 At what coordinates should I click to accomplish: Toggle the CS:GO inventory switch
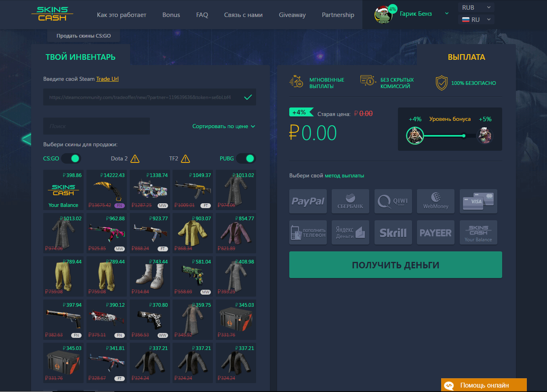click(x=72, y=158)
